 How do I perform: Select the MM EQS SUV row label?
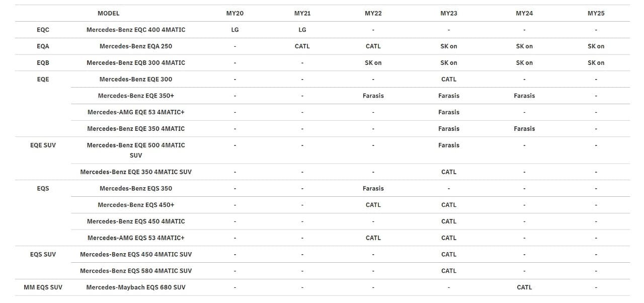coord(43,287)
